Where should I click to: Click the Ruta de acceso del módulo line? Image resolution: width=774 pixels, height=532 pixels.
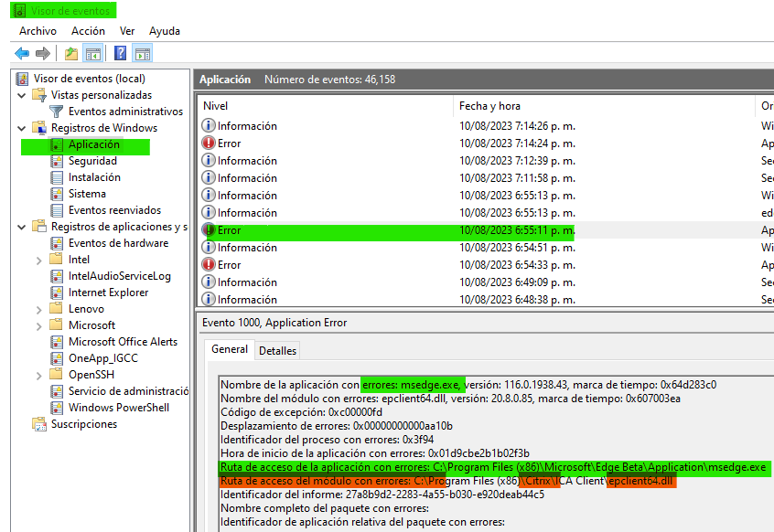(x=446, y=481)
